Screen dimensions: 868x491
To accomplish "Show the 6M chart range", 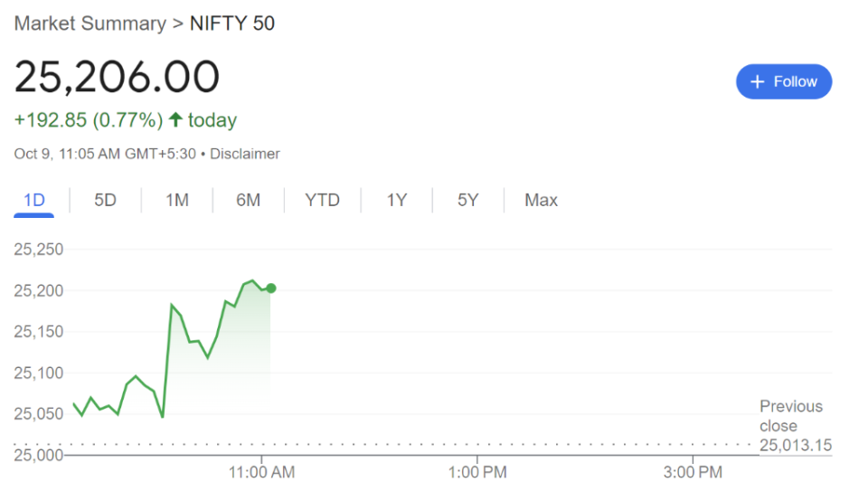I will [249, 200].
